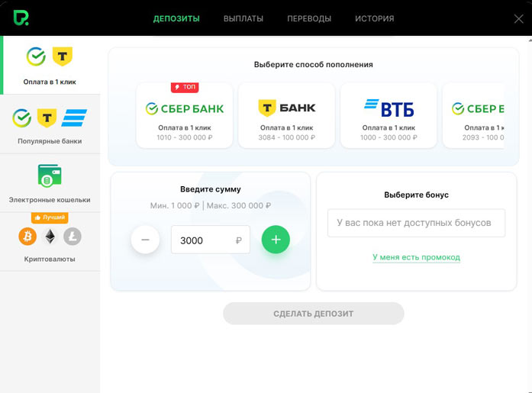The image size is (532, 393).
Task: Click the У меня есть промокод link
Action: (416, 257)
